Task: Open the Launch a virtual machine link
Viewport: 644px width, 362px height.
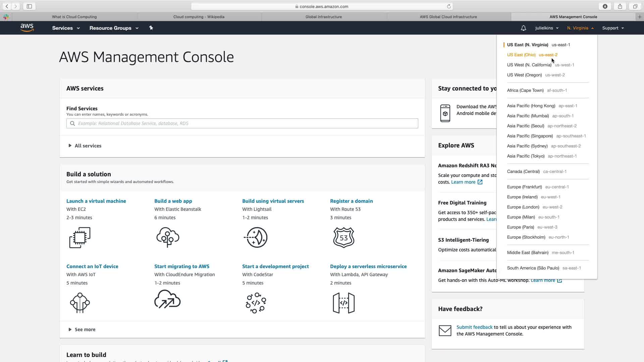Action: (x=96, y=201)
